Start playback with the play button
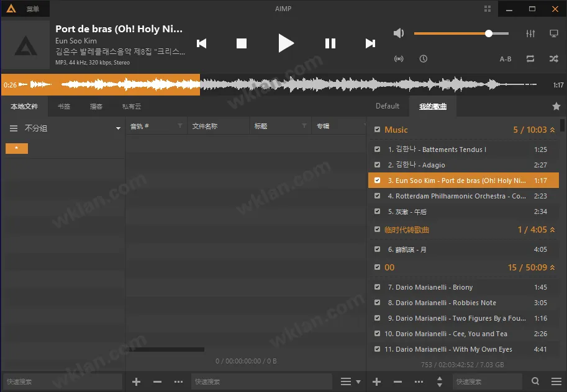567x392 pixels. tap(286, 43)
